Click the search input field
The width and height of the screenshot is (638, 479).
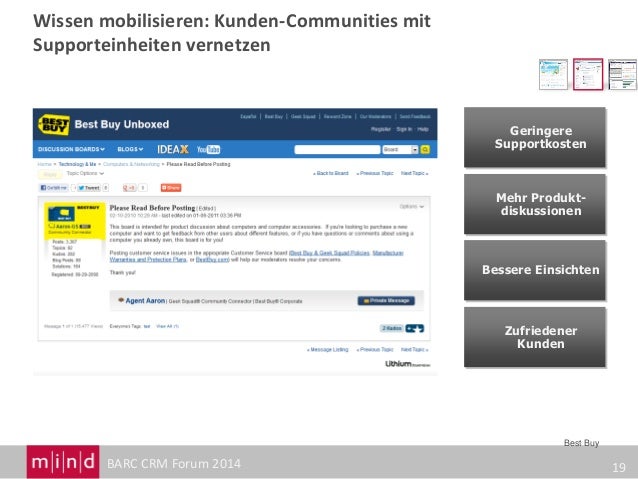337,149
